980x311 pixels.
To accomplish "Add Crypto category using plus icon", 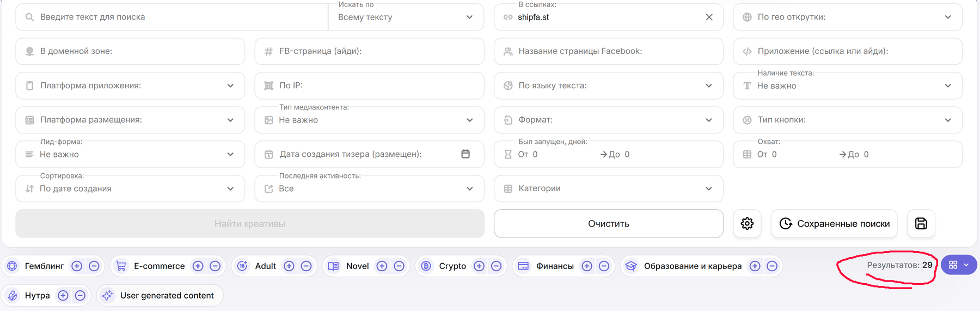I will point(479,266).
